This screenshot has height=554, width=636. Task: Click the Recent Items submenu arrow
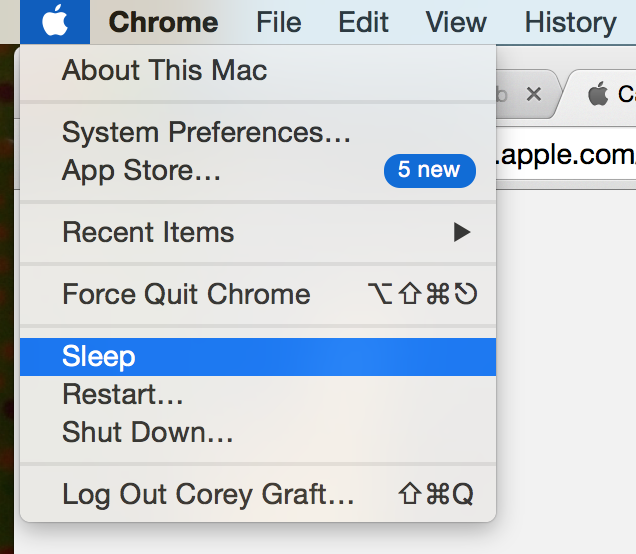click(x=461, y=232)
